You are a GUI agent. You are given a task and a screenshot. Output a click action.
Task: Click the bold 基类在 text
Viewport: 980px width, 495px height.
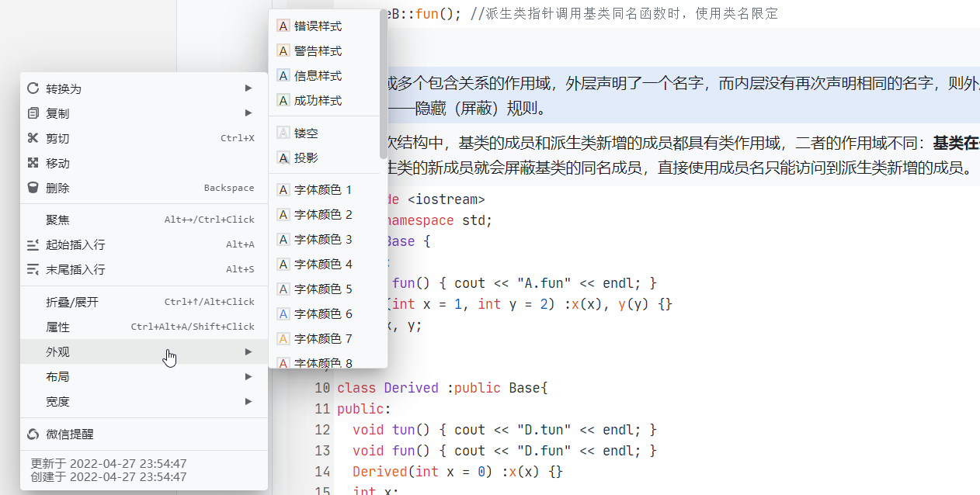coord(956,143)
